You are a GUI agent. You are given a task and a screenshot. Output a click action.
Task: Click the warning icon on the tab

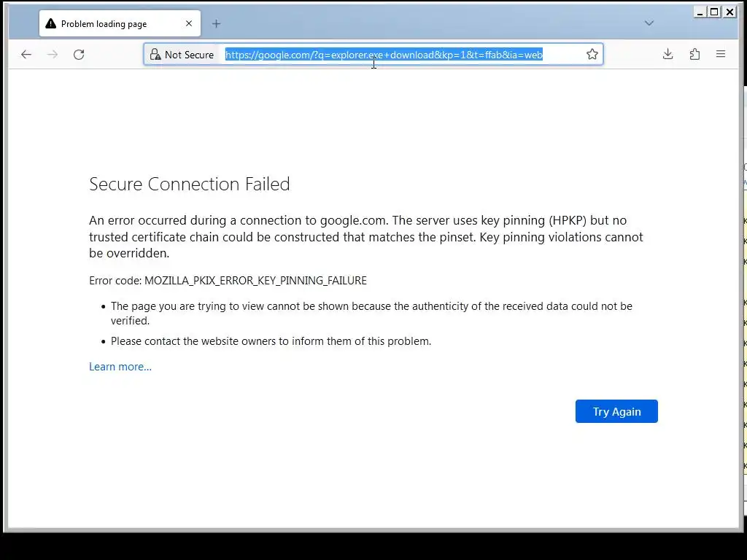tap(50, 24)
